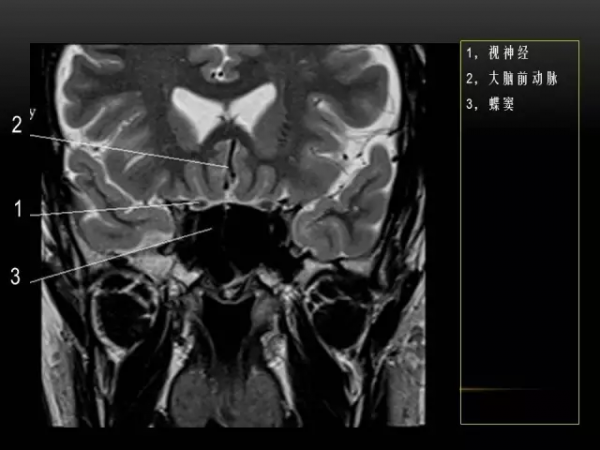Click the number 3 label marker

(x=17, y=277)
